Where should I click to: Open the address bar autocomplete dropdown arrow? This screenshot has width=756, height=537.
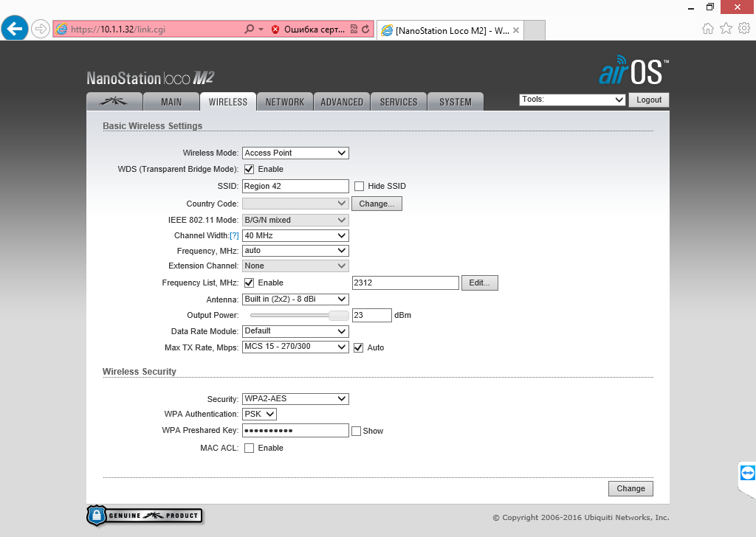coord(261,30)
